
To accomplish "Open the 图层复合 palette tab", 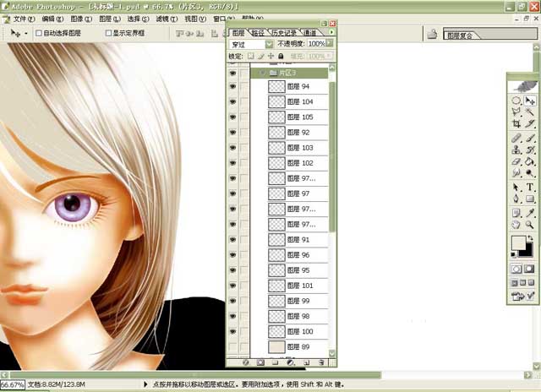I will click(460, 35).
